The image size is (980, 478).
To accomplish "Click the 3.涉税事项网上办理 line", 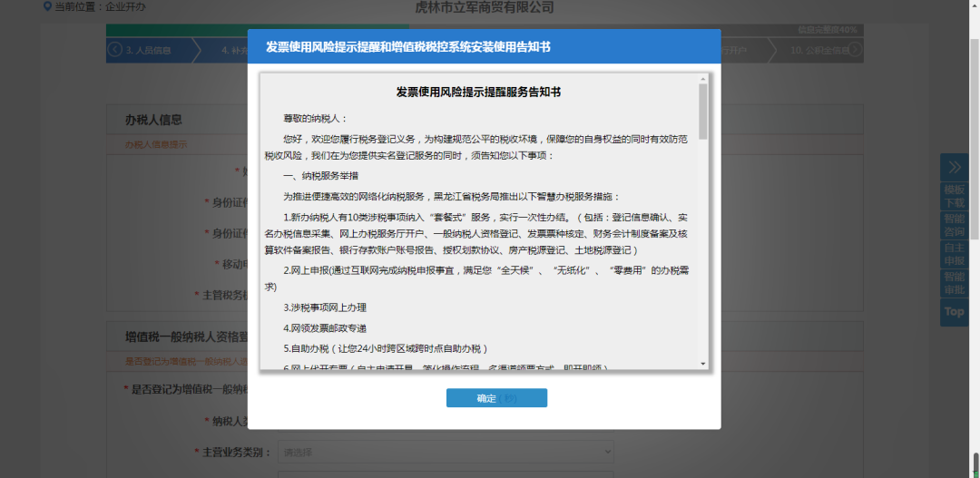I will (325, 307).
